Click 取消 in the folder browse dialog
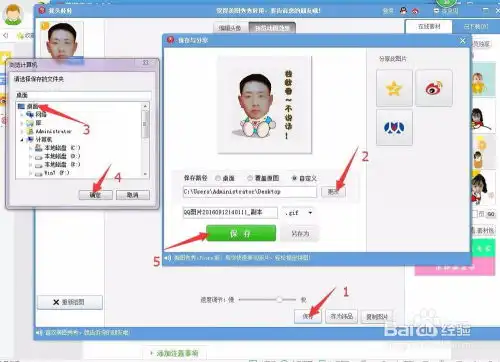The height and width of the screenshot is (362, 500). point(133,195)
